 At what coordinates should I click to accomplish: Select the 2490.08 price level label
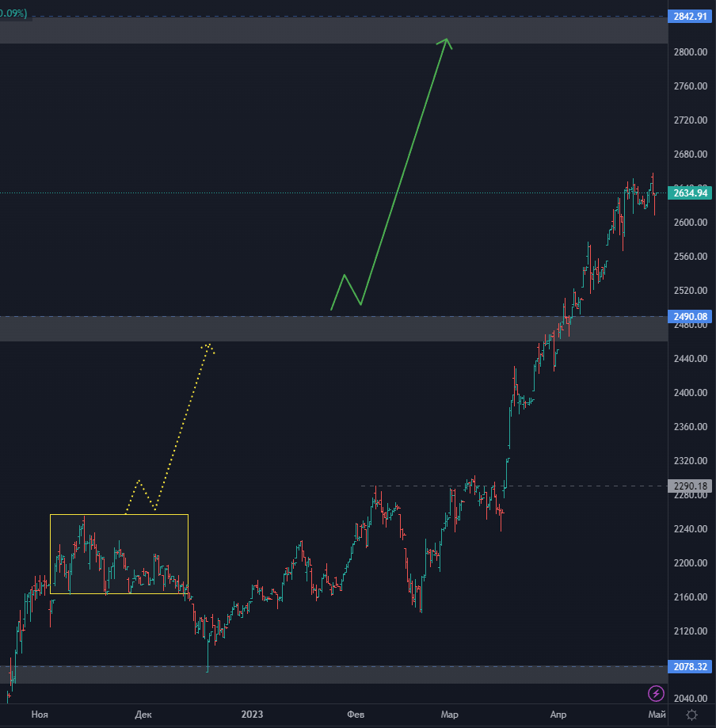tap(690, 317)
